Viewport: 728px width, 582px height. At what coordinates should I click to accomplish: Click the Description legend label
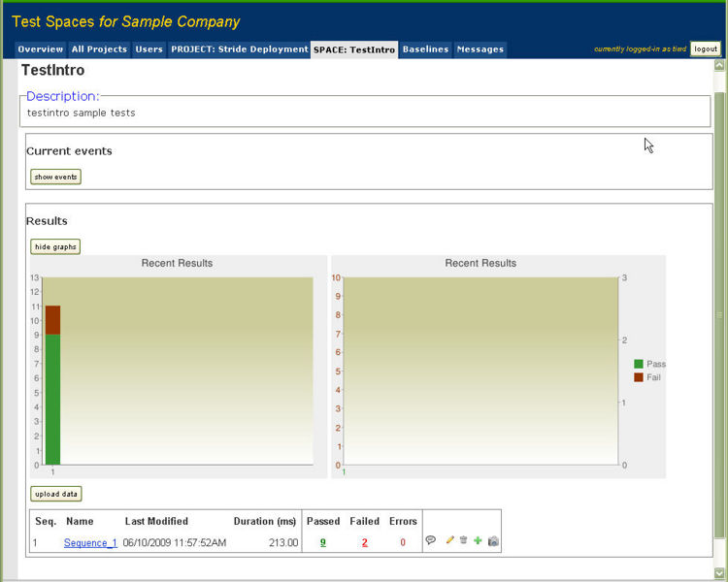pos(63,96)
